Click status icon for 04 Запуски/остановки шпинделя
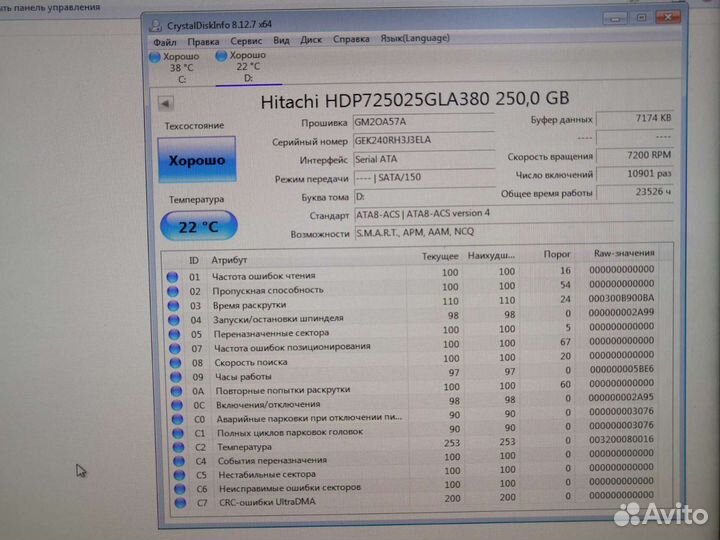Screen dimensions: 720x540 [x=174, y=320]
